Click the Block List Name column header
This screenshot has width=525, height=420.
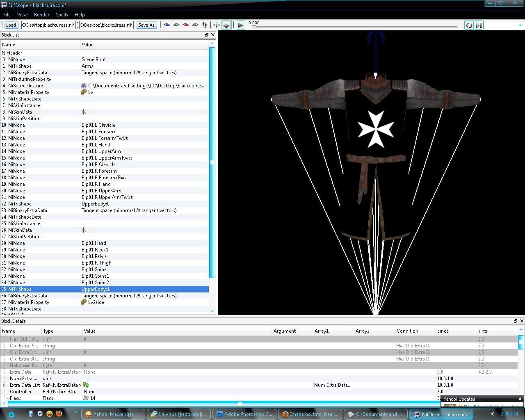click(40, 45)
